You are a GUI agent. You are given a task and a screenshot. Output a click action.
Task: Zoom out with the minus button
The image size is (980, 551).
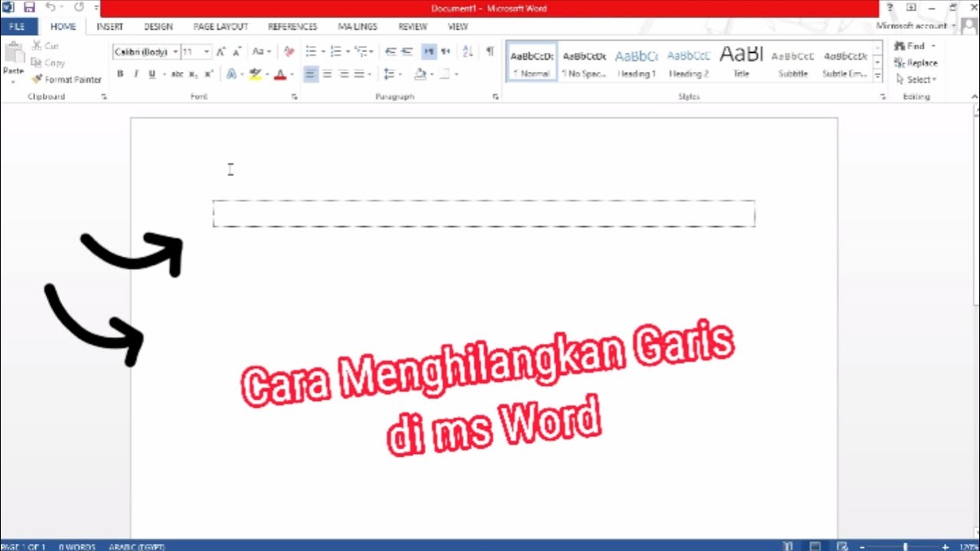point(864,546)
